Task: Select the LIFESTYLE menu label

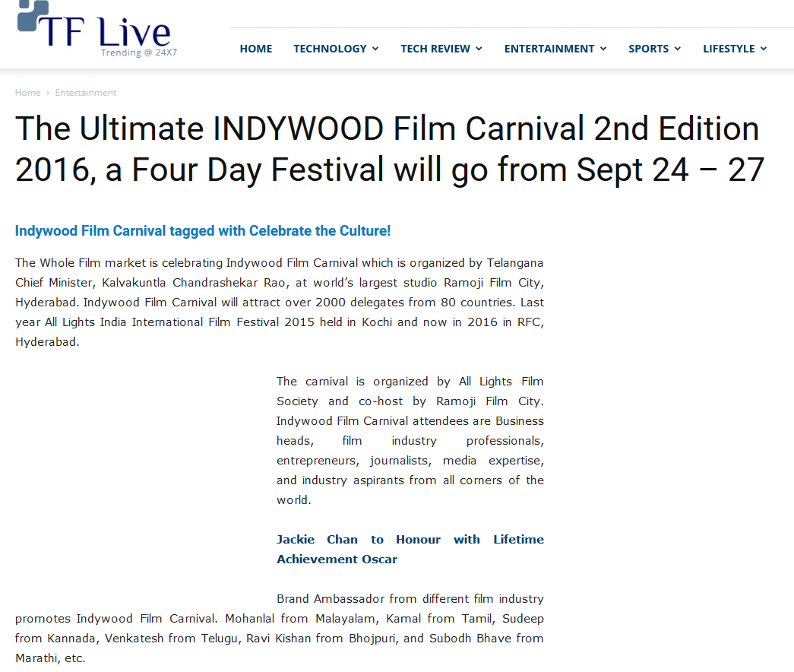Action: 729,49
